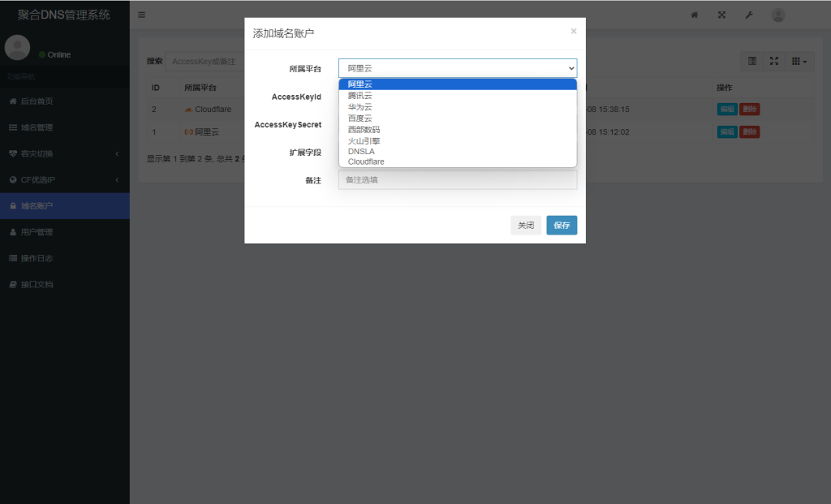
Task: Click the CF优选IP globe icon
Action: point(13,179)
